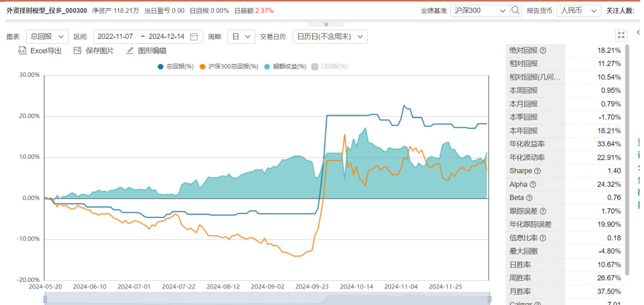Viewport: 644px width, 305px height.
Task: Click the Excel导出 button
Action: click(41, 51)
